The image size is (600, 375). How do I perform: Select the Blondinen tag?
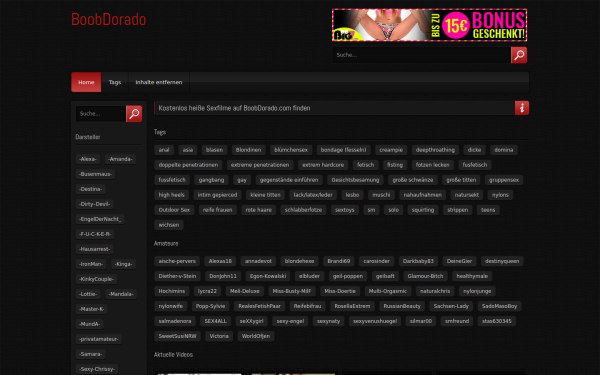[248, 150]
